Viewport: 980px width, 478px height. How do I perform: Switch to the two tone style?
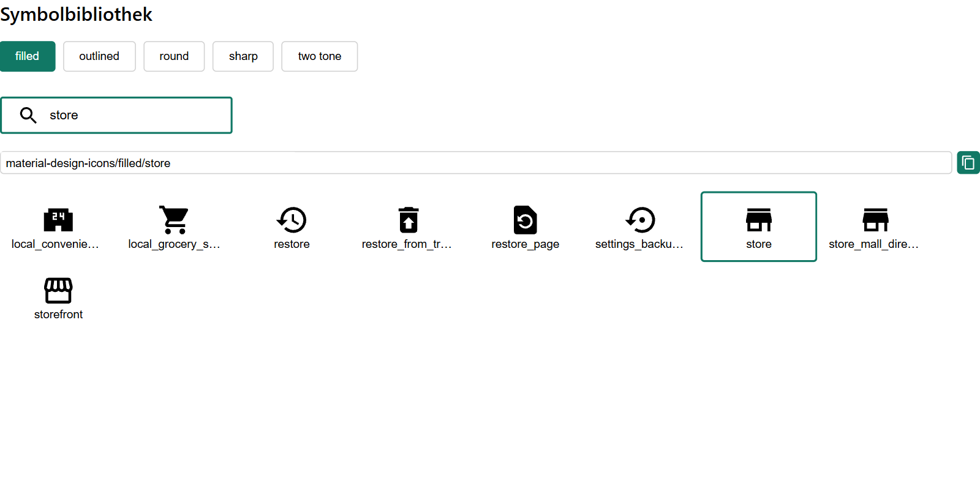pyautogui.click(x=320, y=56)
